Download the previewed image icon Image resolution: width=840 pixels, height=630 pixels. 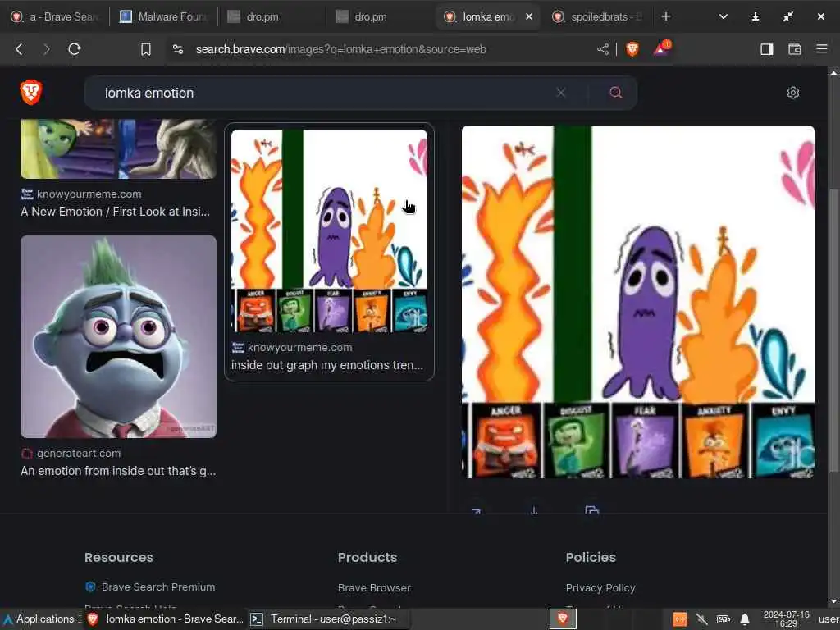533,510
